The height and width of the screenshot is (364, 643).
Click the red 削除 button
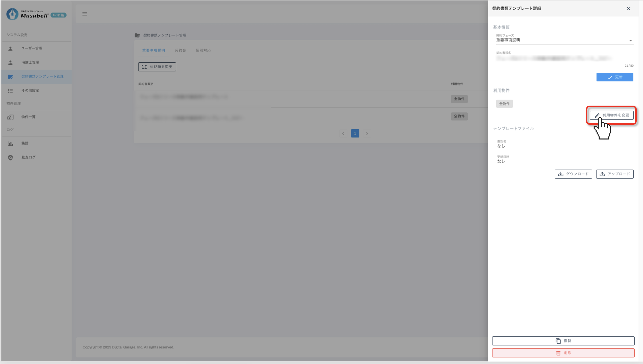tap(563, 353)
